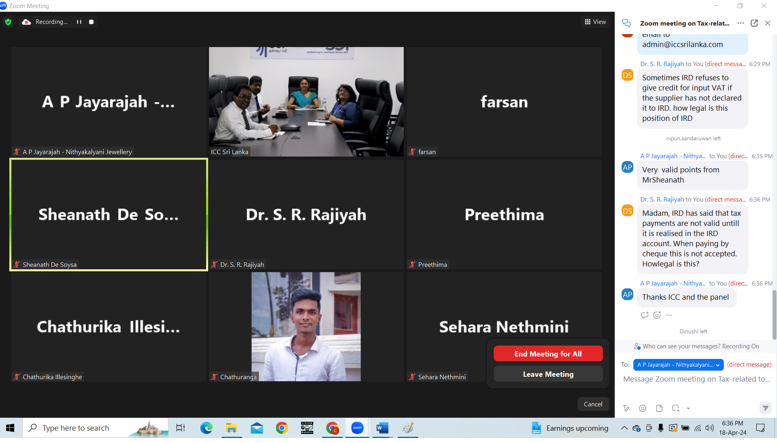Select the A P Jayarajah participant tile
This screenshot has width=777, height=443.
tap(109, 102)
